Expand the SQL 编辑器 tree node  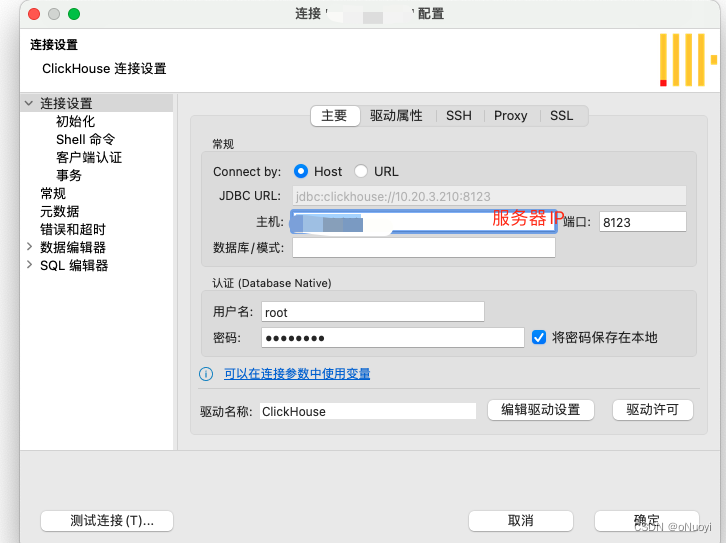coord(29,265)
